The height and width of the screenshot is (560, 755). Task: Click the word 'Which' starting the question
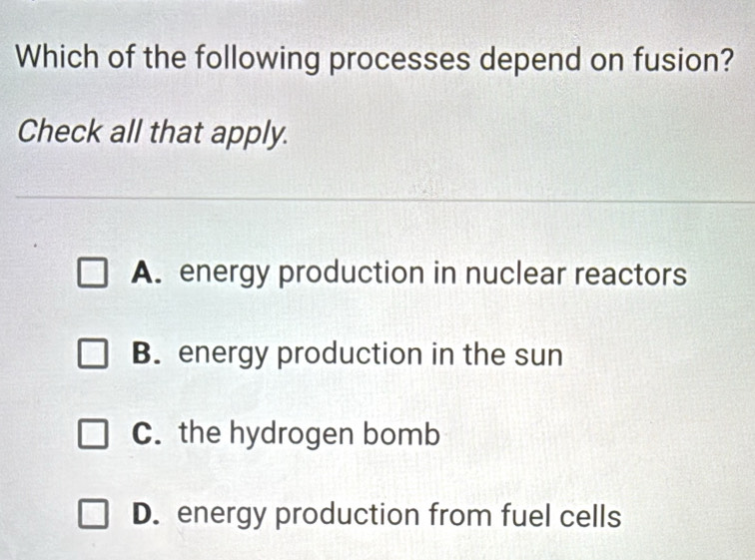coord(57,57)
